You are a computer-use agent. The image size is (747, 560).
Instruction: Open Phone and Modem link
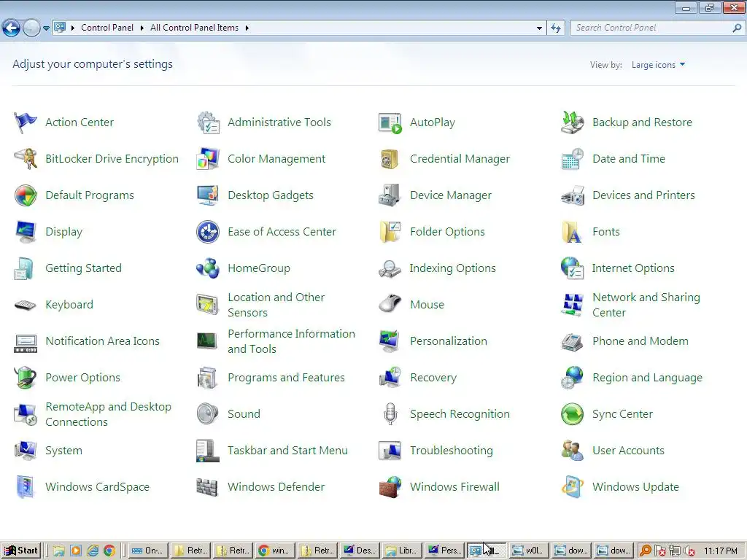640,341
